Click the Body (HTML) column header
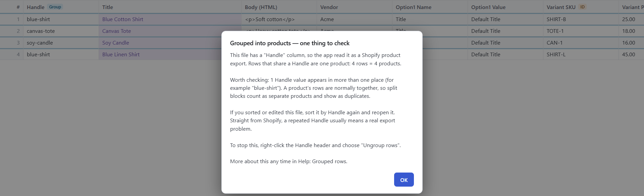The image size is (644, 196). tap(279, 7)
